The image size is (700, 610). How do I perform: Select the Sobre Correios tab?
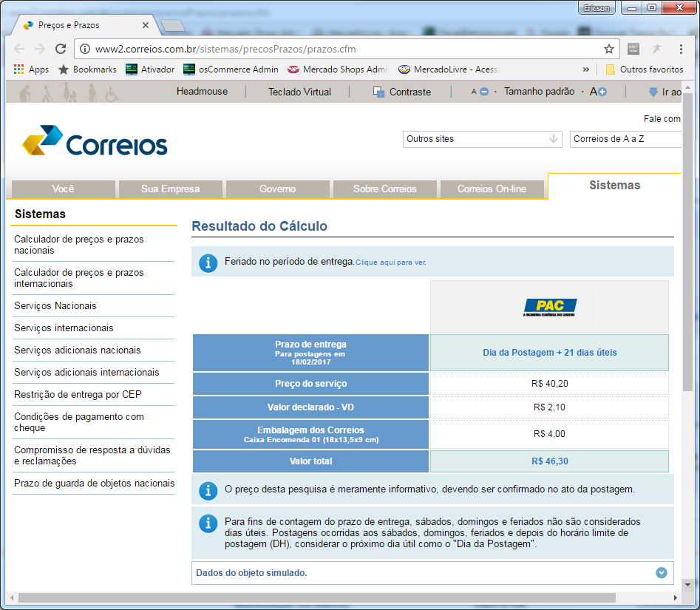[385, 189]
